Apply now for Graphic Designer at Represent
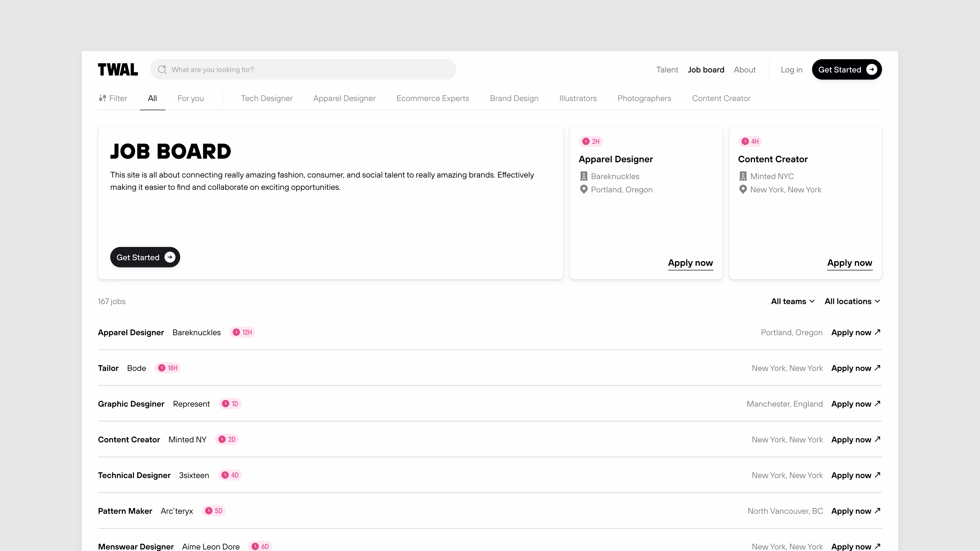This screenshot has width=980, height=551. (856, 404)
